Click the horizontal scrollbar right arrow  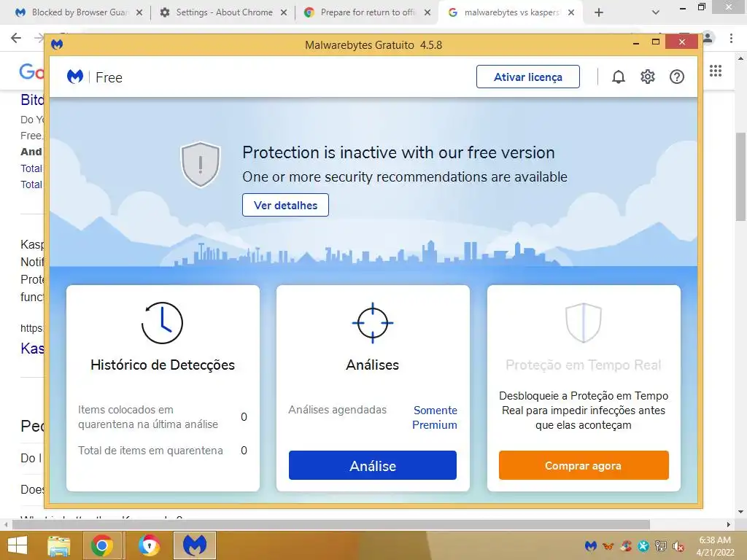729,524
